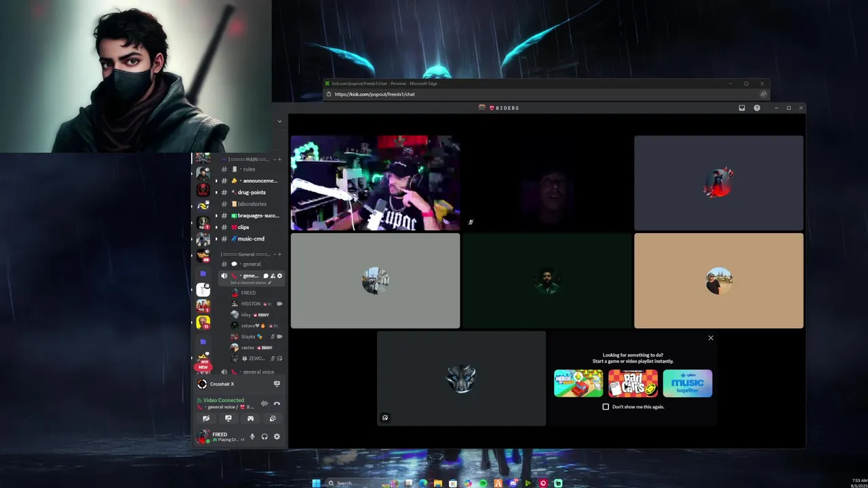This screenshot has width=868, height=488.
Task: Select the wolf avatar participant tile
Action: pos(461,378)
